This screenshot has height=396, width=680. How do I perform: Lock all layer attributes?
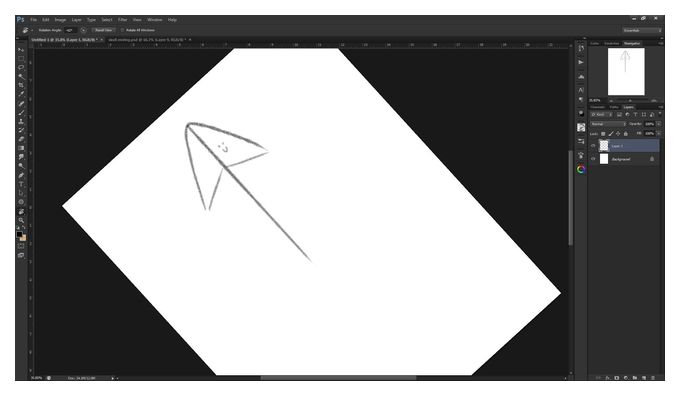[x=626, y=134]
